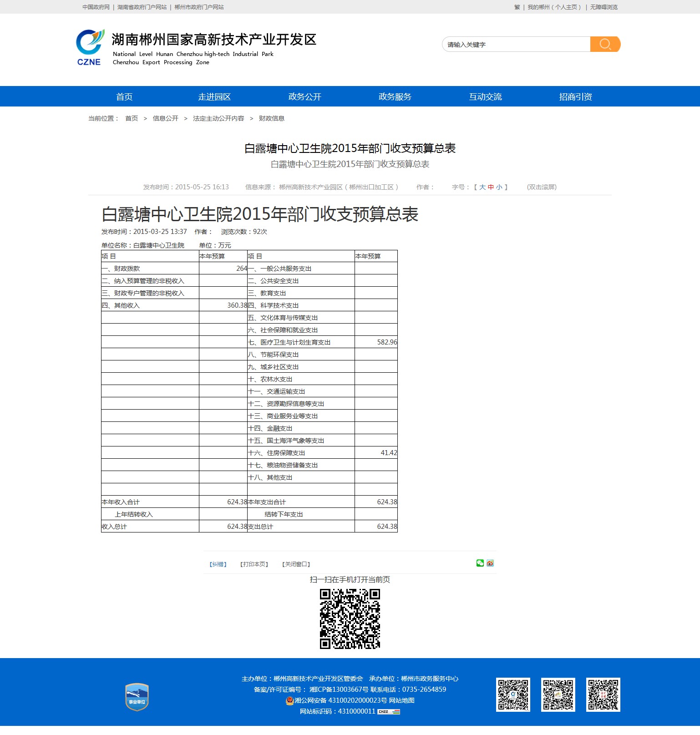Open the 湖南省政府门户网站 link
This screenshot has height=735, width=700.
(x=142, y=7)
